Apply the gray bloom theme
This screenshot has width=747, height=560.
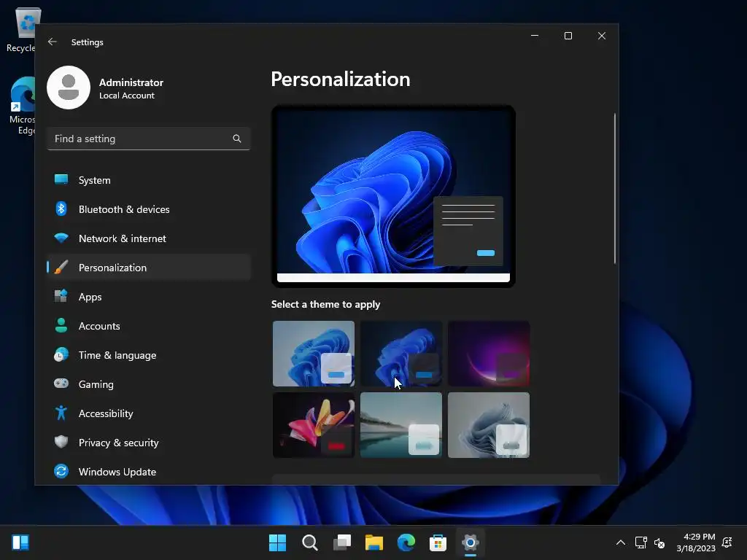tap(489, 425)
